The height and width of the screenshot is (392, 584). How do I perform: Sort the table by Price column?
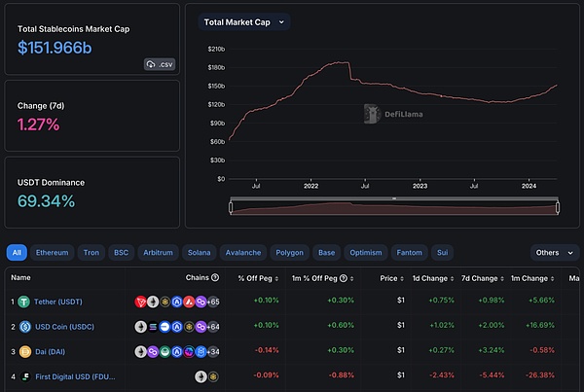point(388,277)
